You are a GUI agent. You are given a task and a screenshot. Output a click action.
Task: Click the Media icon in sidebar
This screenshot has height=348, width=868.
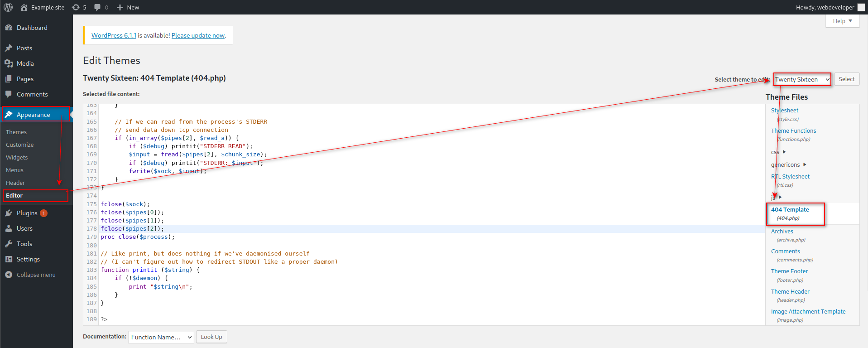click(9, 63)
